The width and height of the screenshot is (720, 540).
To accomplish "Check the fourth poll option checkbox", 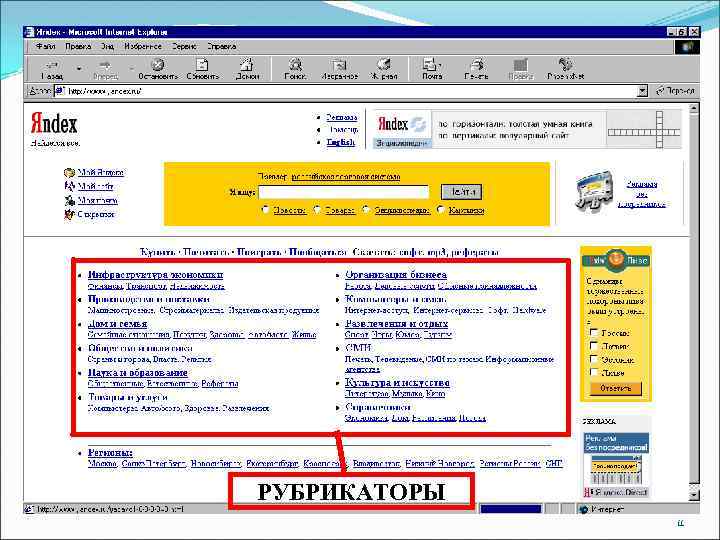I will pyautogui.click(x=594, y=372).
